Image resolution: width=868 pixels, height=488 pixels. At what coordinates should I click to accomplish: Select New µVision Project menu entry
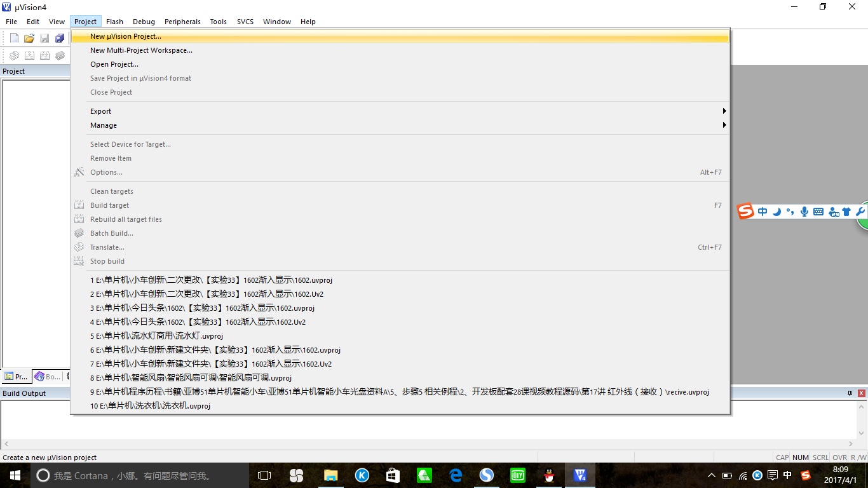400,36
